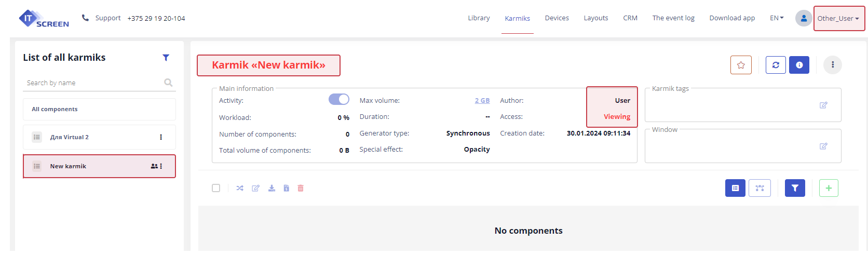Screen dimensions: 868x255
Task: Open the Library tab
Action: pos(479,18)
